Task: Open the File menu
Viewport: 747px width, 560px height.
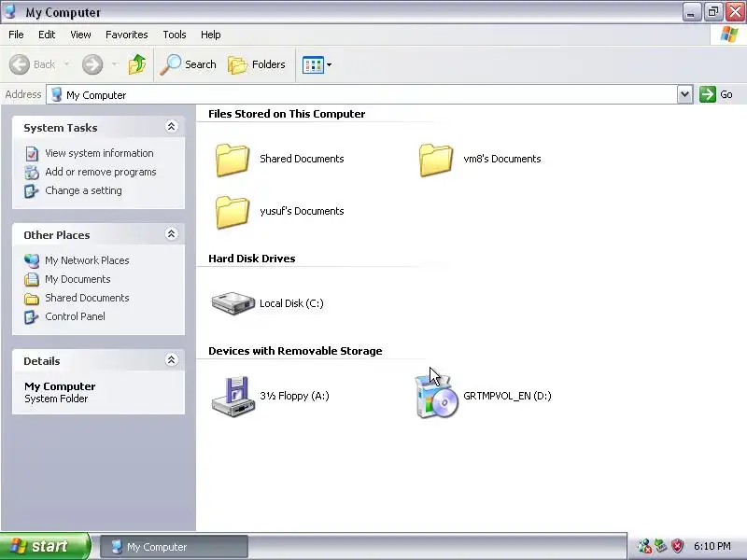Action: [16, 35]
